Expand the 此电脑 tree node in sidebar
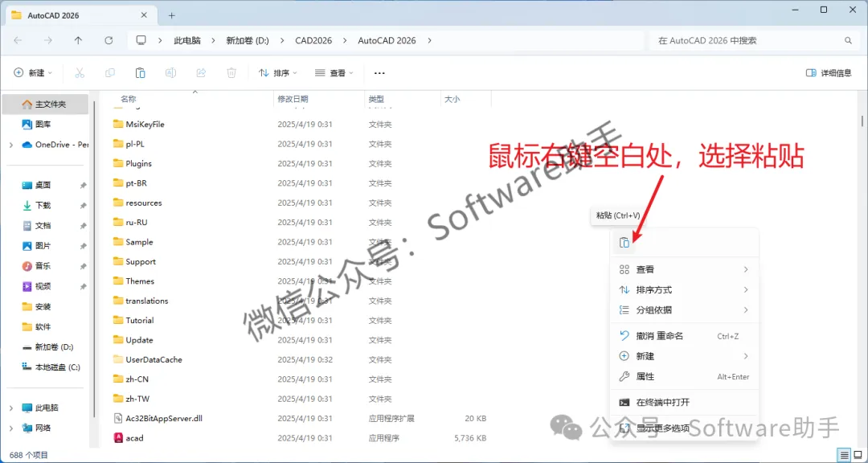This screenshot has width=868, height=463. coord(11,408)
